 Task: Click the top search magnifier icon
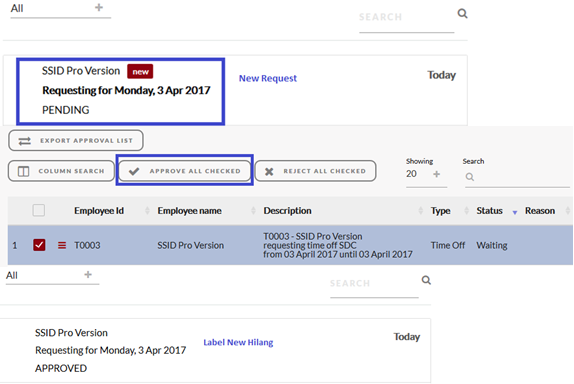(462, 14)
